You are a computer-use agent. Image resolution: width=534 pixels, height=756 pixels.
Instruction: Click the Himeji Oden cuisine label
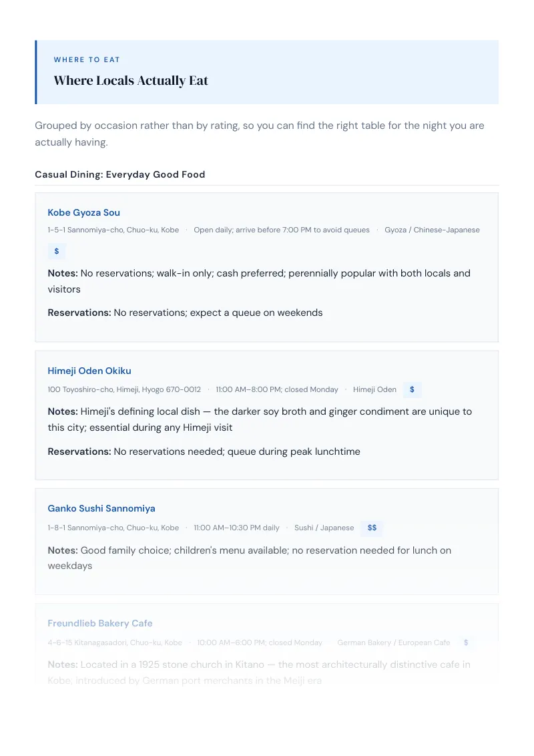coord(374,389)
